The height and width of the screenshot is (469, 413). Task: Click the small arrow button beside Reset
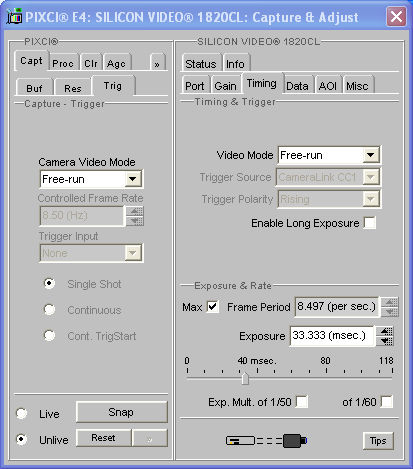click(x=150, y=438)
